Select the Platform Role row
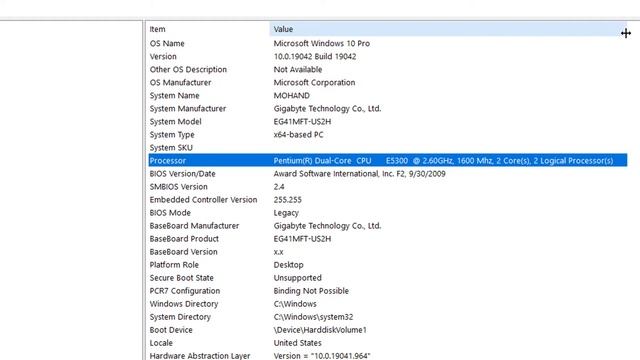Image resolution: width=640 pixels, height=360 pixels. 174,265
